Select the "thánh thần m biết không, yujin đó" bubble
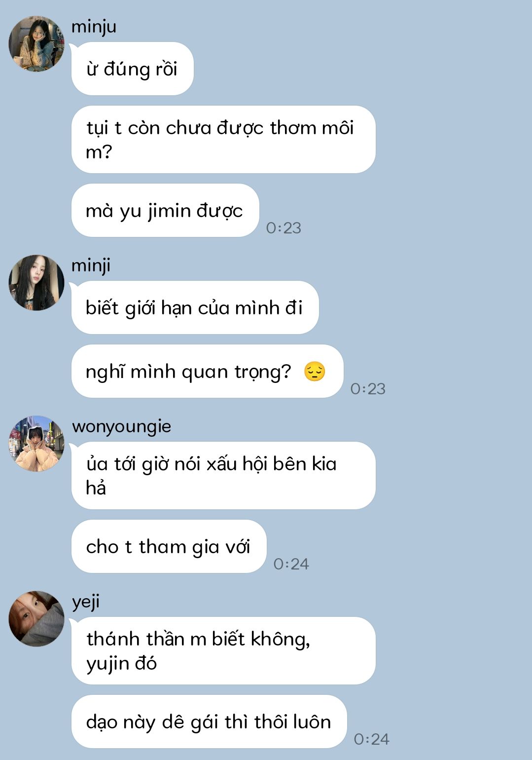Viewport: 532px width, 760px height. click(x=223, y=650)
